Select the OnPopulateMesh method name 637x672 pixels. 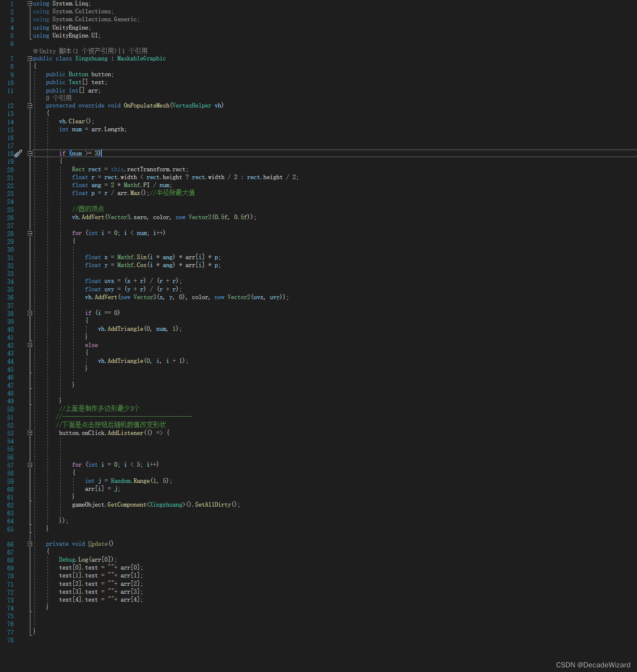tap(147, 106)
